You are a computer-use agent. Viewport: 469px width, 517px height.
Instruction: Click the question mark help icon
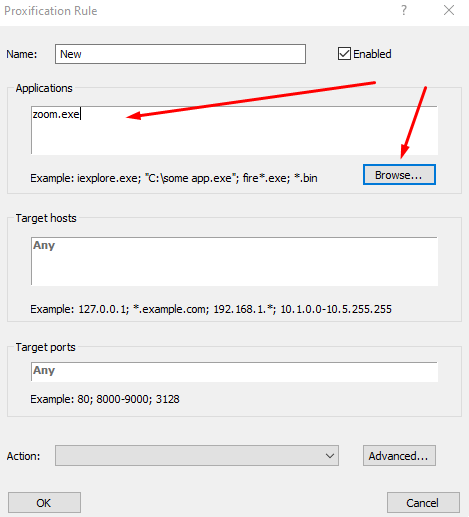(404, 10)
